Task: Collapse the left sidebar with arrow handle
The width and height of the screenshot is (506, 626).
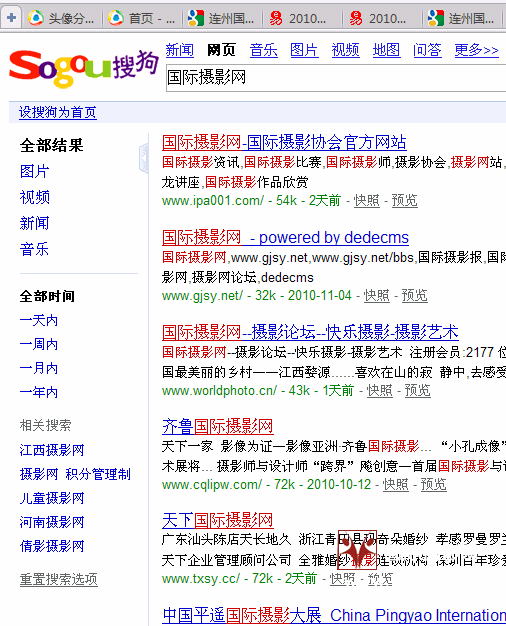Action: pyautogui.click(x=144, y=158)
